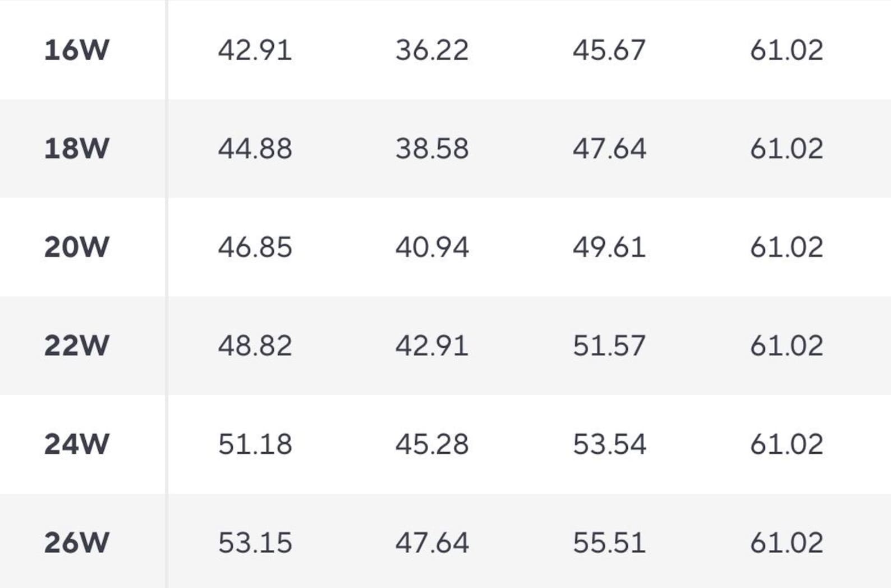Image resolution: width=891 pixels, height=588 pixels.
Task: Select the 16W size row label
Action: click(x=77, y=50)
